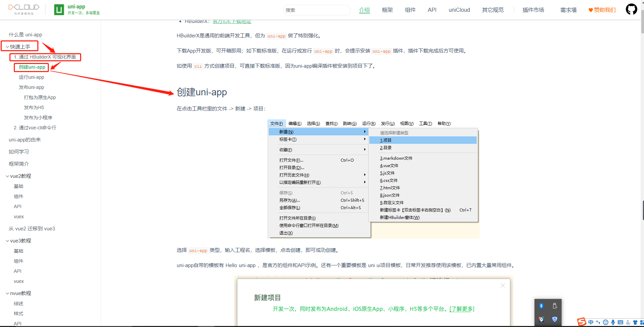
Task: Click the Sogou microphone voice input icon
Action: (613, 322)
